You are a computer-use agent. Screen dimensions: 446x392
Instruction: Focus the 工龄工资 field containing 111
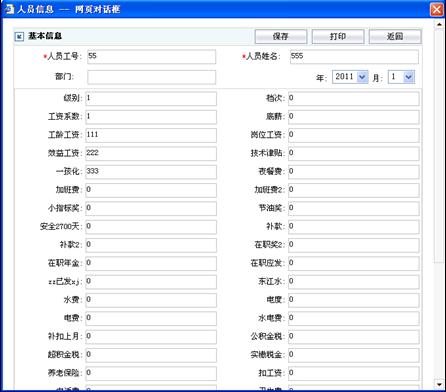pyautogui.click(x=151, y=135)
